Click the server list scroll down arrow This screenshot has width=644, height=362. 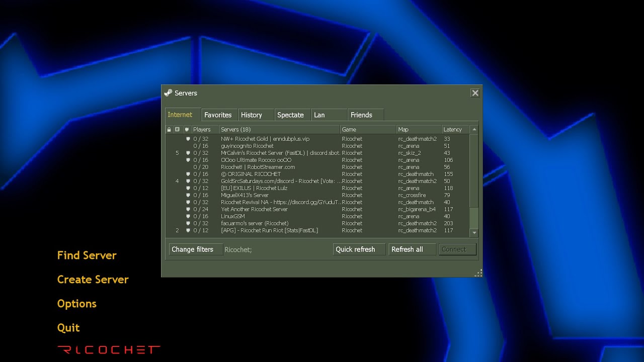point(474,233)
